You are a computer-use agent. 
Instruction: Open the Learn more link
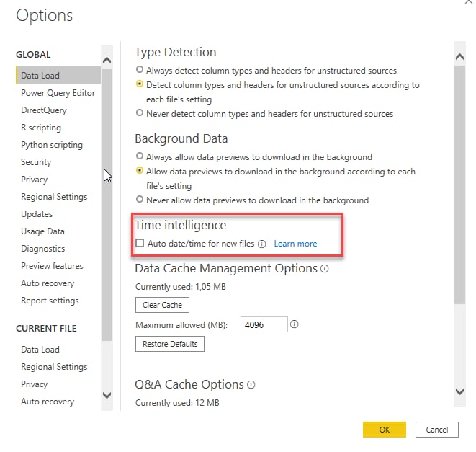pos(295,244)
